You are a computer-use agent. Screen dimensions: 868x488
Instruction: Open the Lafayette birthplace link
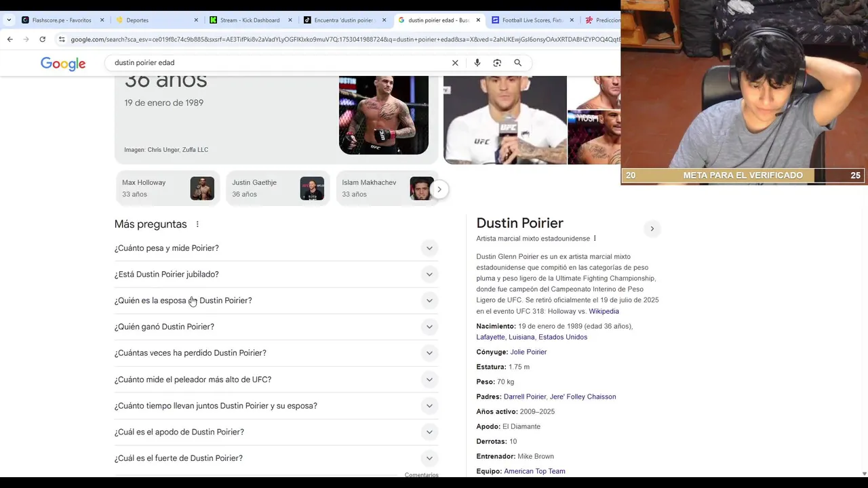pos(490,337)
